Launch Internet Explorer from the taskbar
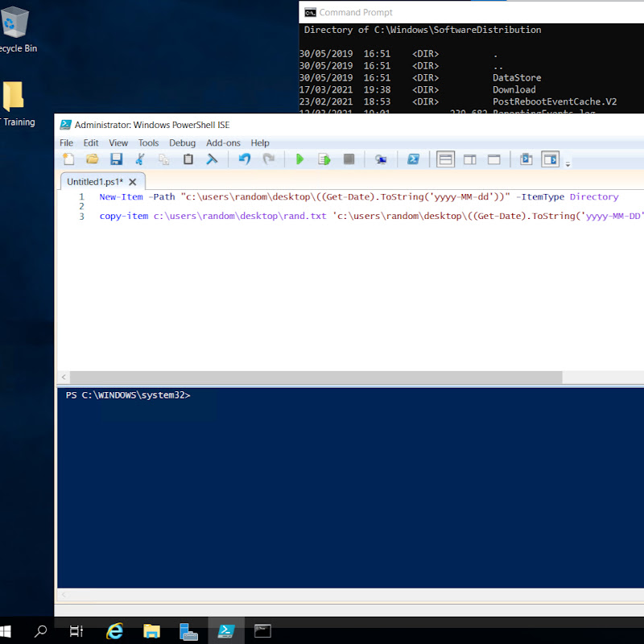The image size is (644, 644). [114, 630]
